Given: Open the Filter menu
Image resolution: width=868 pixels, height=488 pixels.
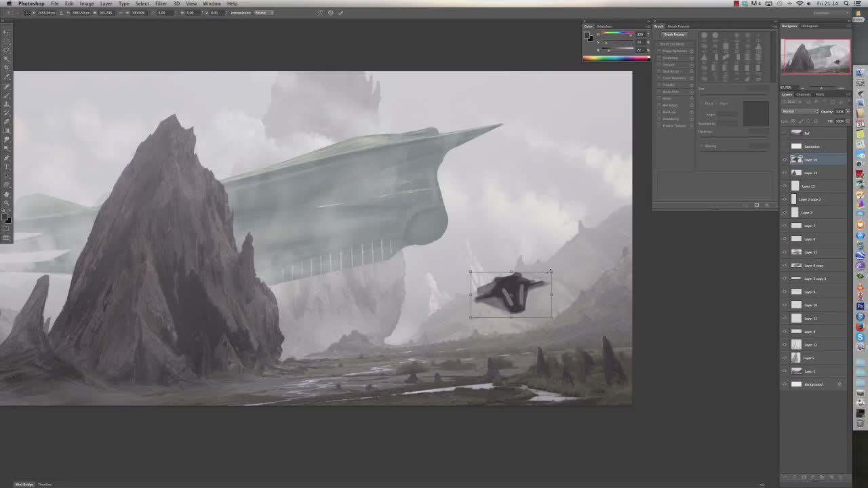Looking at the screenshot, I should (x=161, y=3).
